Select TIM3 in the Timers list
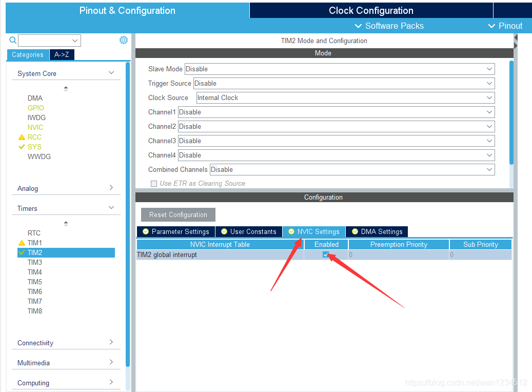Viewport: 532px width, 392px height. tap(35, 262)
